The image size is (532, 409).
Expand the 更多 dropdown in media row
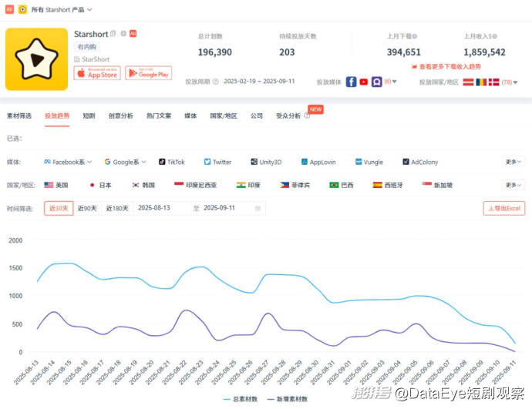click(513, 163)
